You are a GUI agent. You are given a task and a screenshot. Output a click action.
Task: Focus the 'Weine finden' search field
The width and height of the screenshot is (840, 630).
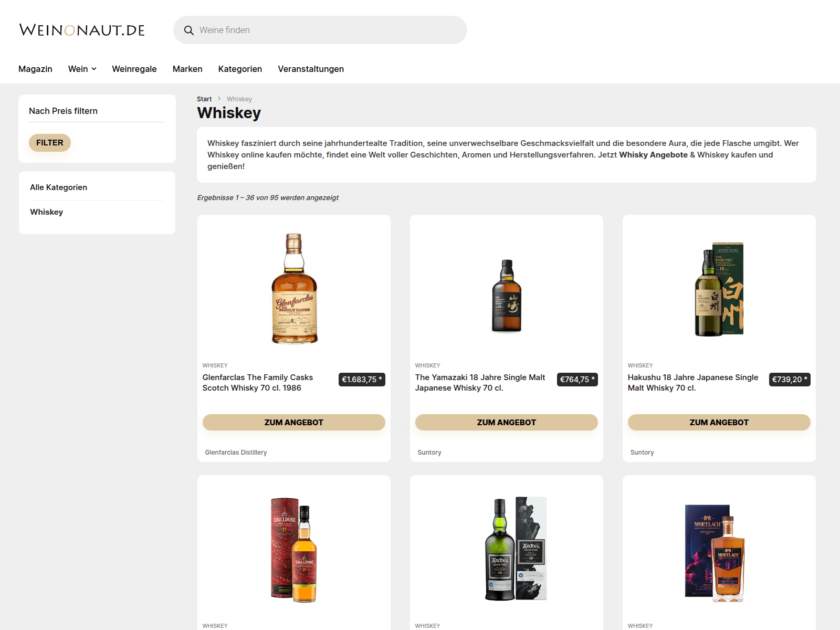320,30
